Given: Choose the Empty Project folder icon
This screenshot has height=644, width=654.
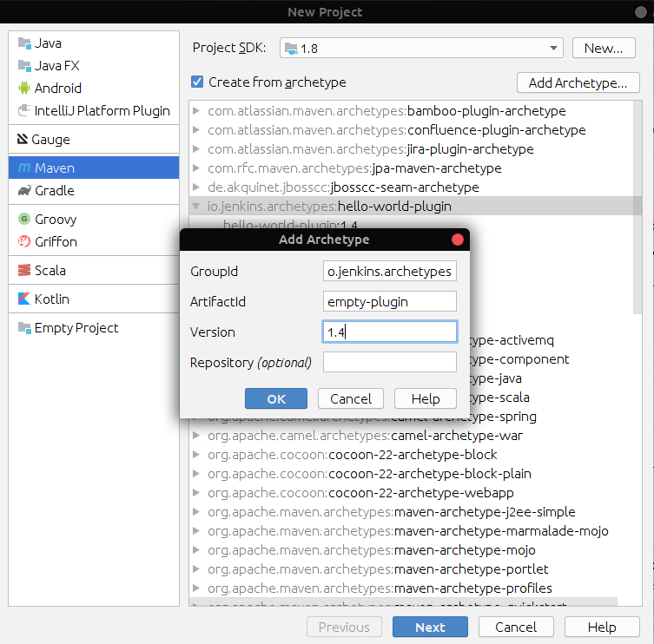Looking at the screenshot, I should pyautogui.click(x=24, y=327).
